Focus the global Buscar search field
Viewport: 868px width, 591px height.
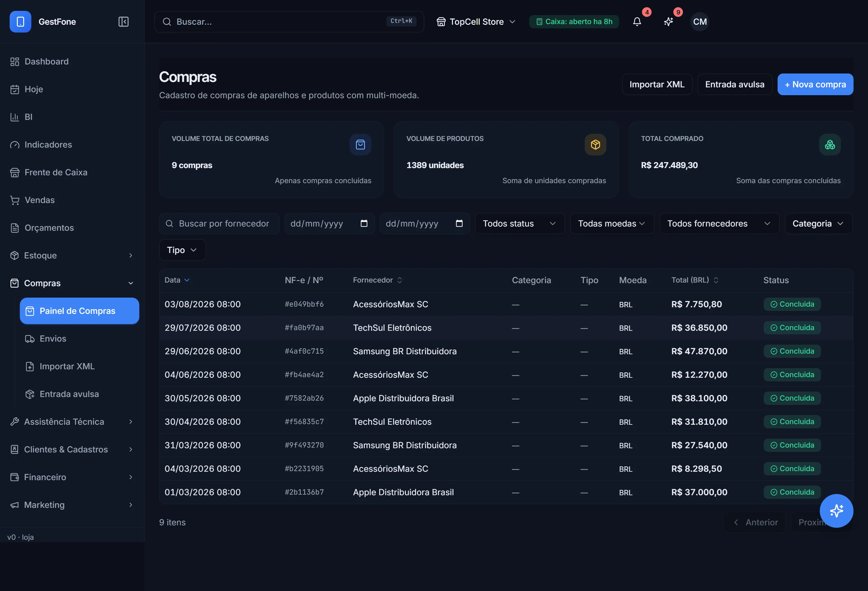click(x=289, y=22)
